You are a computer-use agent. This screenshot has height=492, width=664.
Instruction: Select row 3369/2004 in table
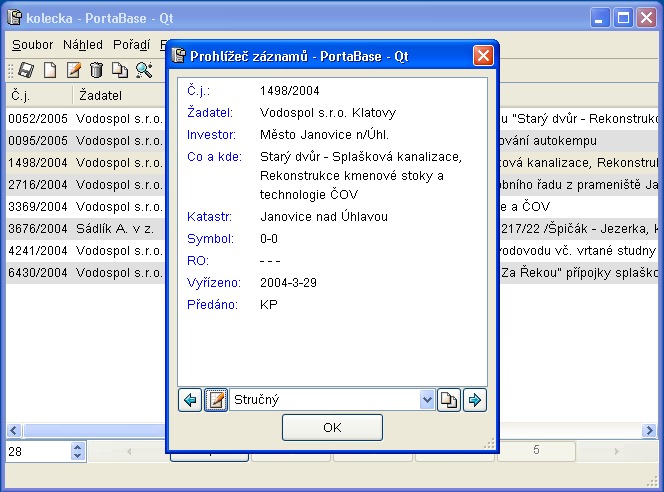86,207
